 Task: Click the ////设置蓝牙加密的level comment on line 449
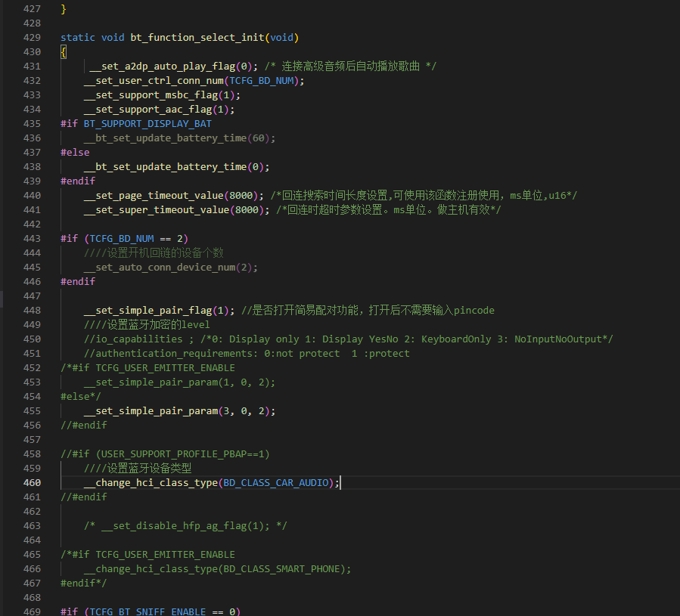tap(147, 325)
